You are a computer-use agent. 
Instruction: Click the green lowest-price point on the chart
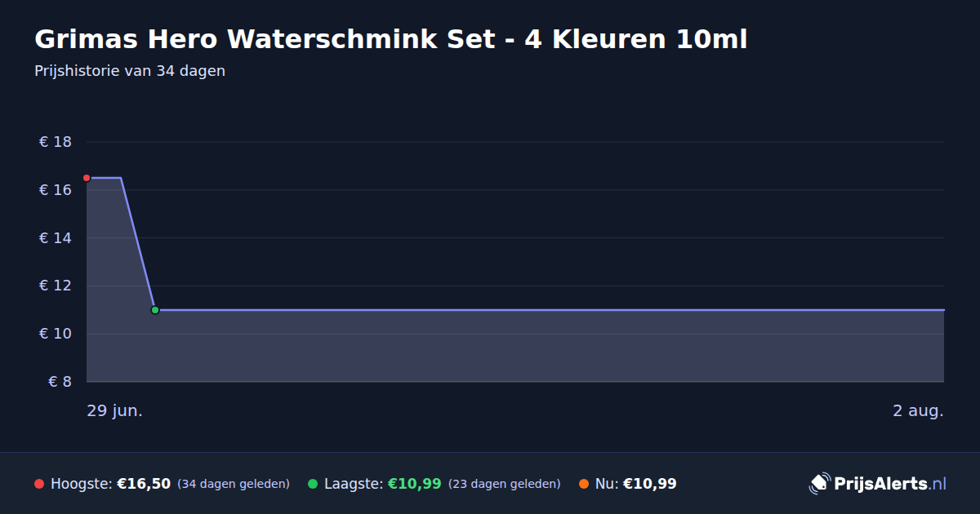[155, 310]
